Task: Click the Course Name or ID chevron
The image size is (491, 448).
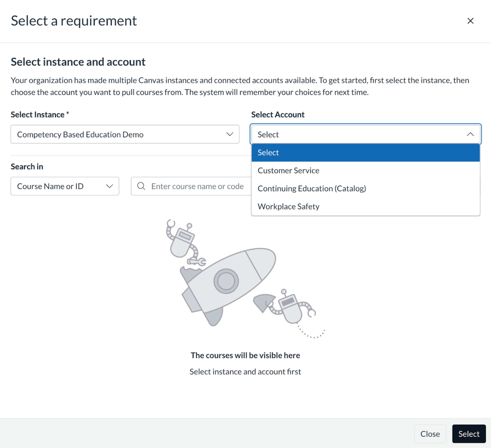Action: pyautogui.click(x=109, y=186)
